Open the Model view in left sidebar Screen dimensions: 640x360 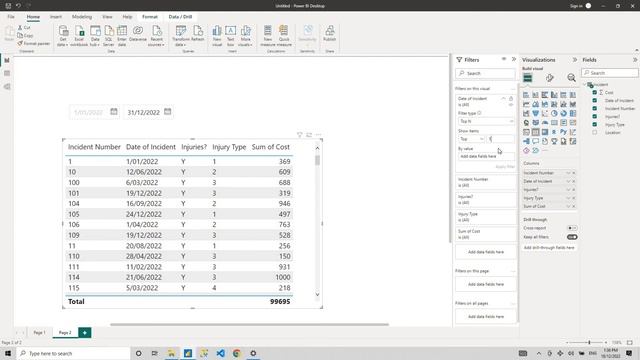pyautogui.click(x=7, y=87)
